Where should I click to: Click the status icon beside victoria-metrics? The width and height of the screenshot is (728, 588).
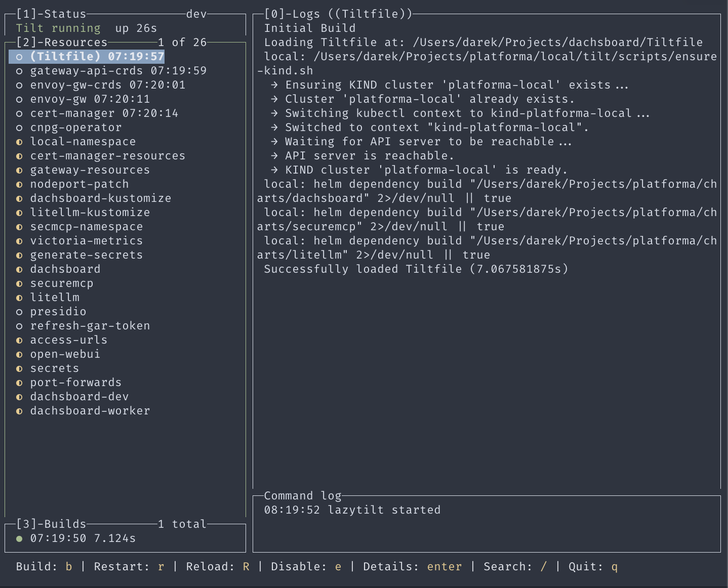pyautogui.click(x=19, y=241)
